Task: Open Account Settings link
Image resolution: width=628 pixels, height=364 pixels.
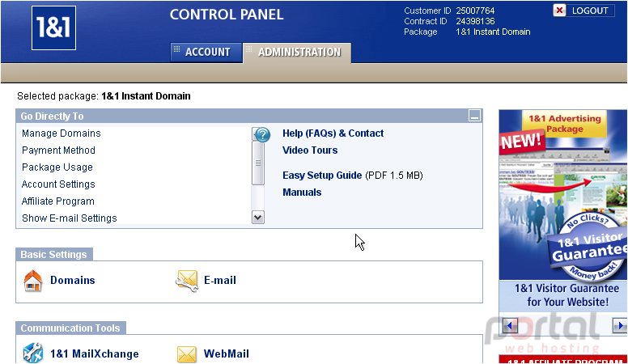Action: [58, 184]
